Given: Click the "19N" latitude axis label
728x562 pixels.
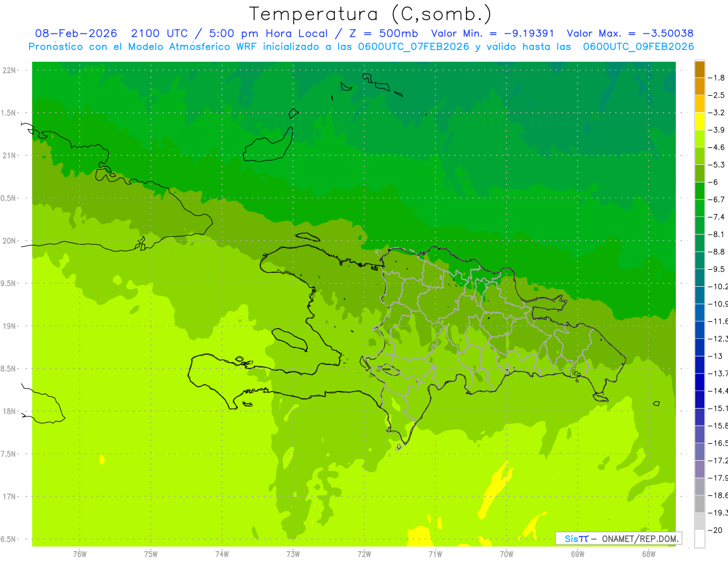Looking at the screenshot, I should click(10, 326).
